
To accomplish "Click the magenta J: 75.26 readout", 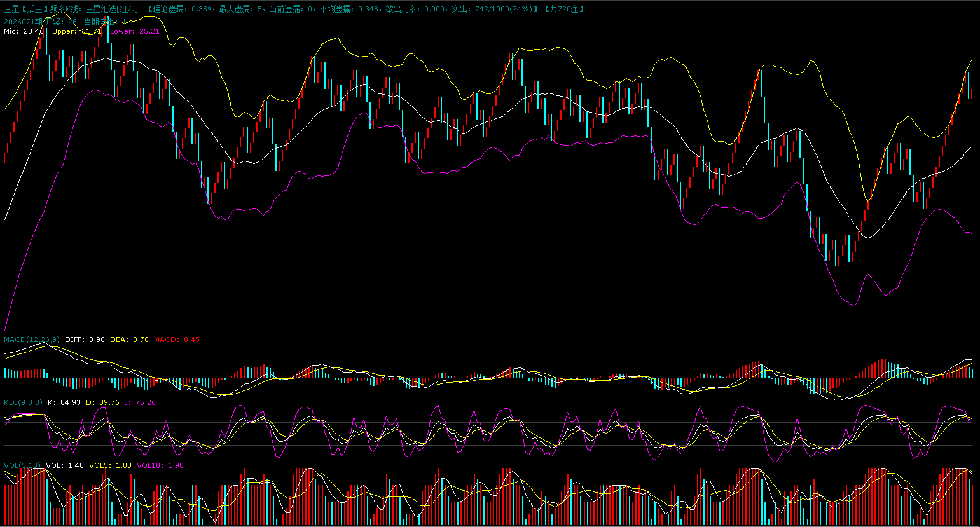I will (x=140, y=402).
